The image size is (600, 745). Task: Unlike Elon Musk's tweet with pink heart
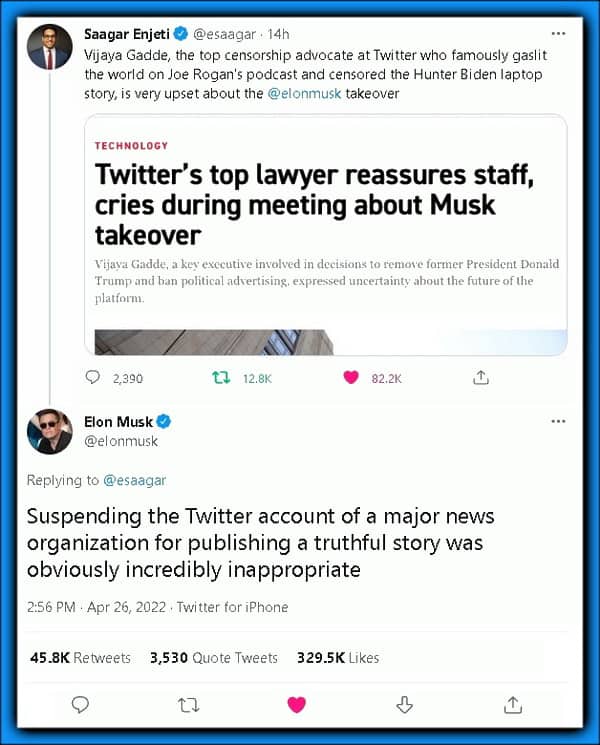coord(296,704)
